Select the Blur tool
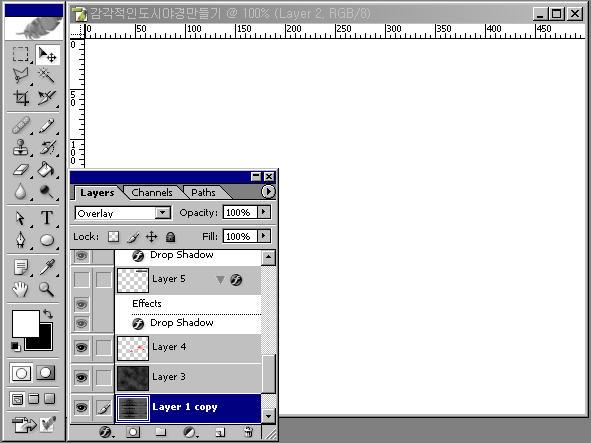Screen dimensions: 591x443 [x=20, y=192]
